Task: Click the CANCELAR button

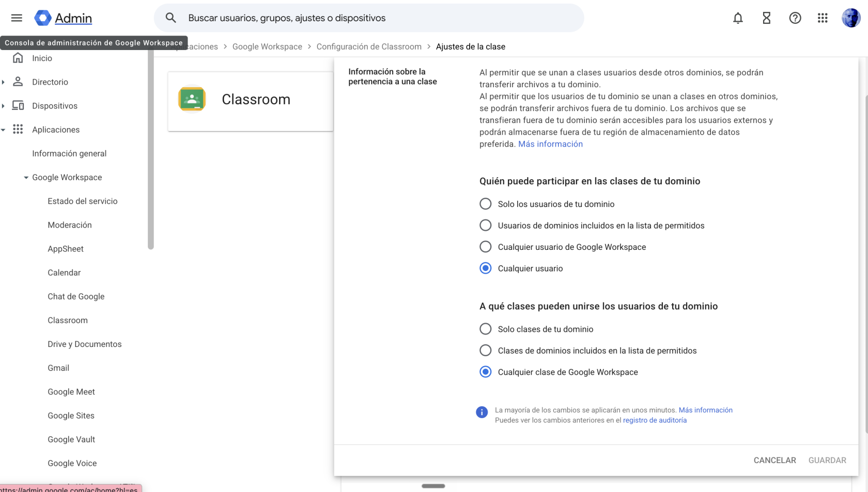Action: click(774, 460)
